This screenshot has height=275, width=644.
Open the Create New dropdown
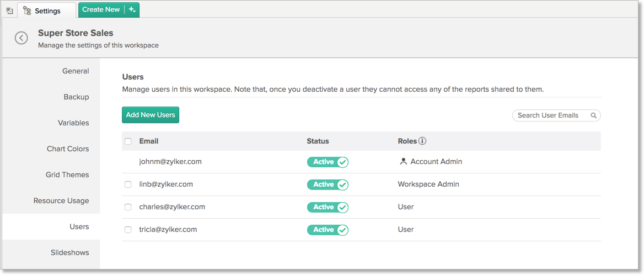101,9
